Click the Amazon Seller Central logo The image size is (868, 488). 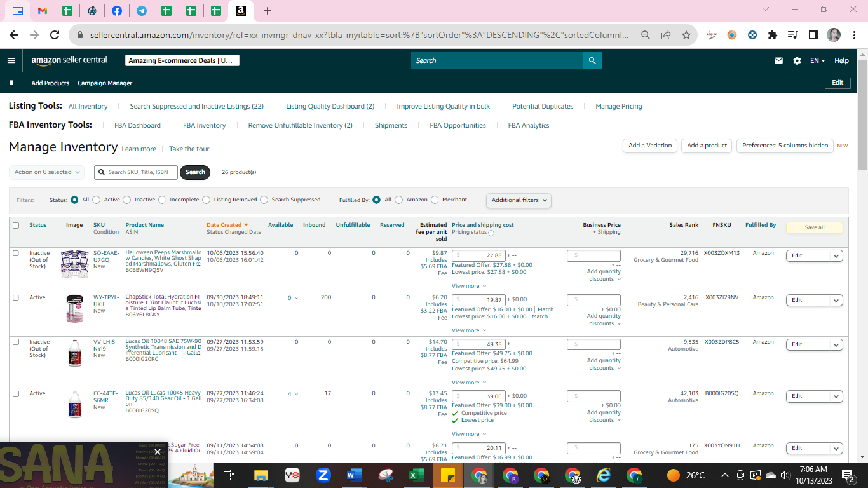(x=69, y=60)
